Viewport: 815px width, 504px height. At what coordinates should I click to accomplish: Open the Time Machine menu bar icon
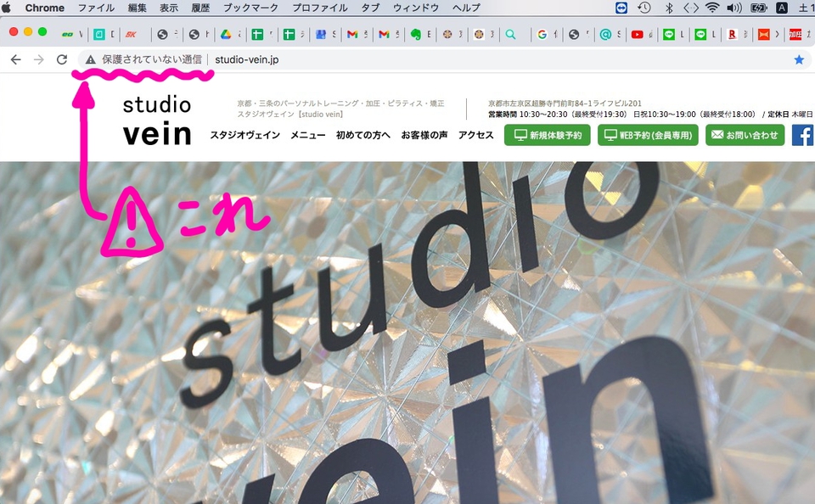tap(644, 8)
